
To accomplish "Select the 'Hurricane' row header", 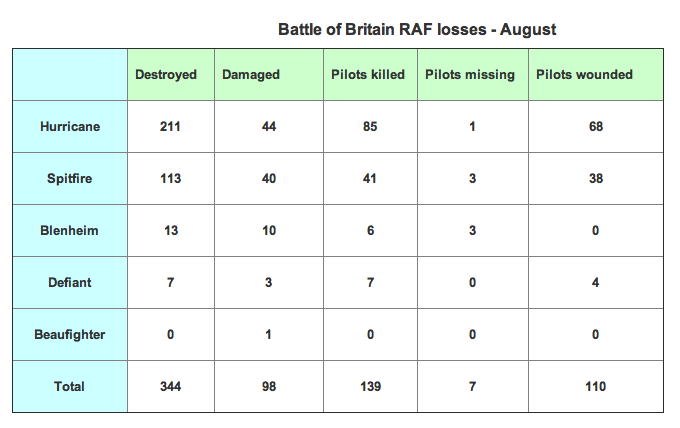I will coord(70,127).
